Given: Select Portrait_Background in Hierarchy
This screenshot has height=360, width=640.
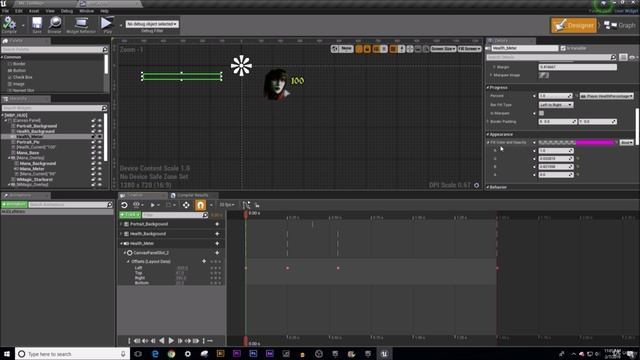Looking at the screenshot, I should tap(37, 126).
